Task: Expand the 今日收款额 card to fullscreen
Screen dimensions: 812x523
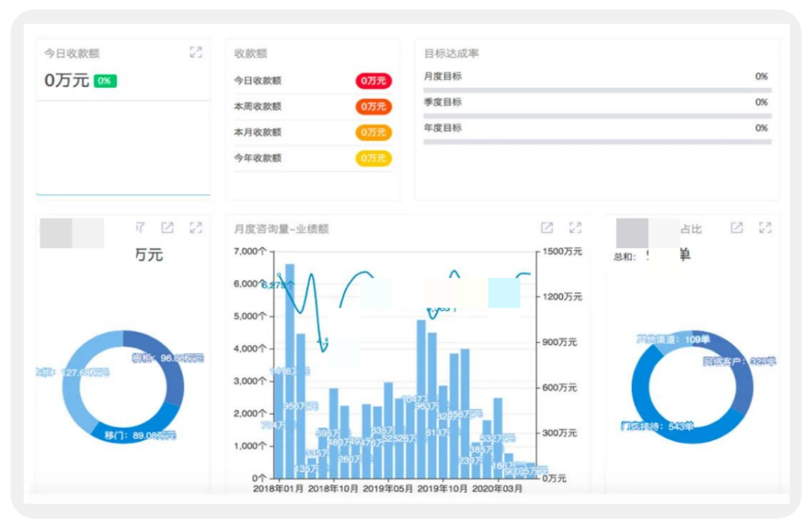Action: pyautogui.click(x=196, y=52)
